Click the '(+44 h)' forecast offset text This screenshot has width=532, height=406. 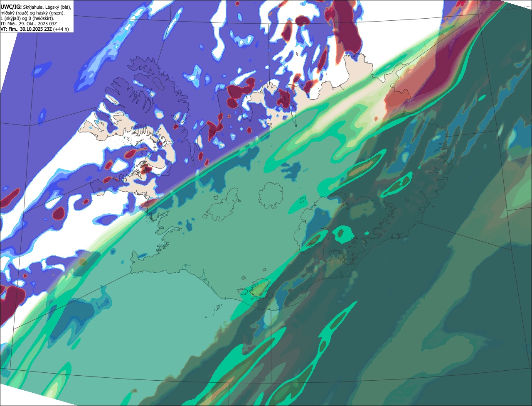pos(61,29)
